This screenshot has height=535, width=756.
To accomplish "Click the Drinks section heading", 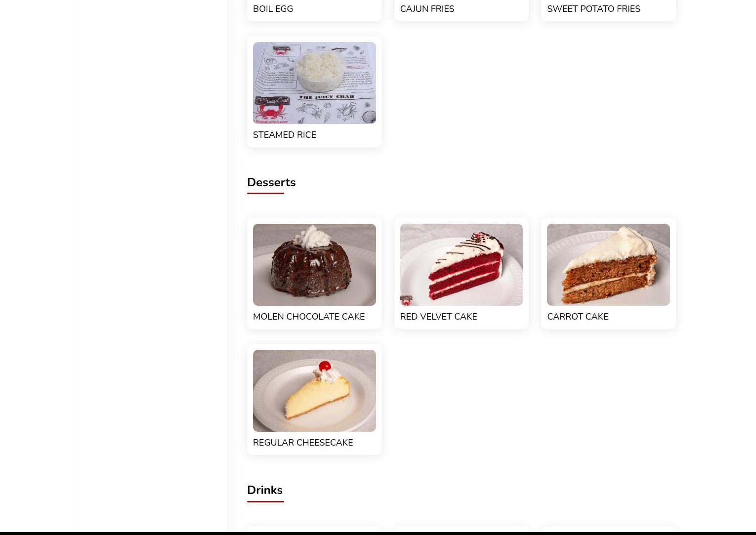I will pyautogui.click(x=265, y=490).
